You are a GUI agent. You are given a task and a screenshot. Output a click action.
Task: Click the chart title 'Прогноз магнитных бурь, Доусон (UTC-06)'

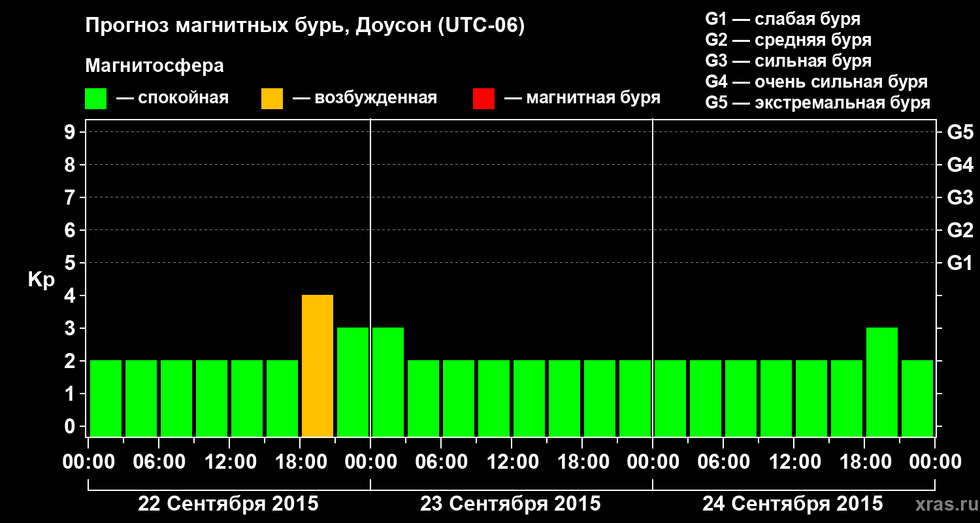point(305,27)
